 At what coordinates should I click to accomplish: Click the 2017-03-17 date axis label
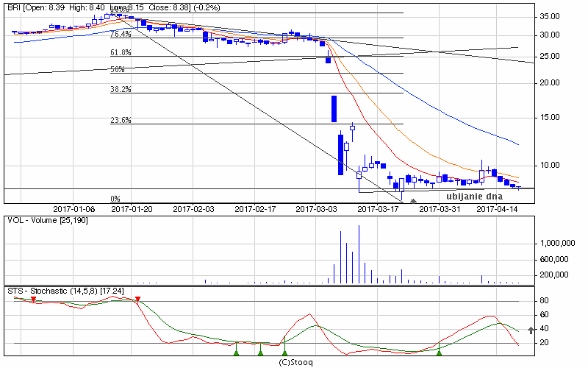tap(377, 209)
